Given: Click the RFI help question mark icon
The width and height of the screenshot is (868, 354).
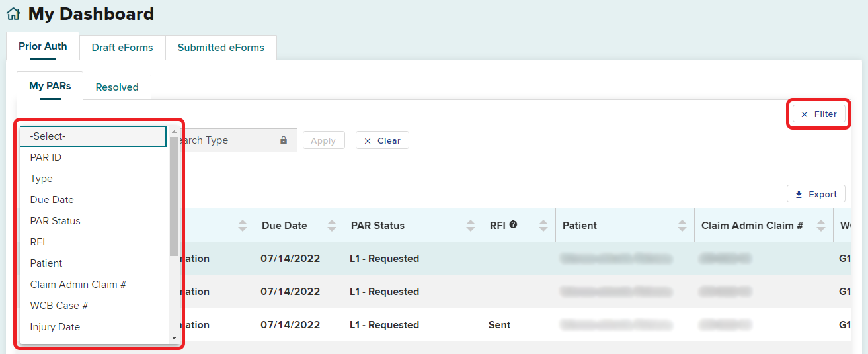Looking at the screenshot, I should tap(513, 225).
